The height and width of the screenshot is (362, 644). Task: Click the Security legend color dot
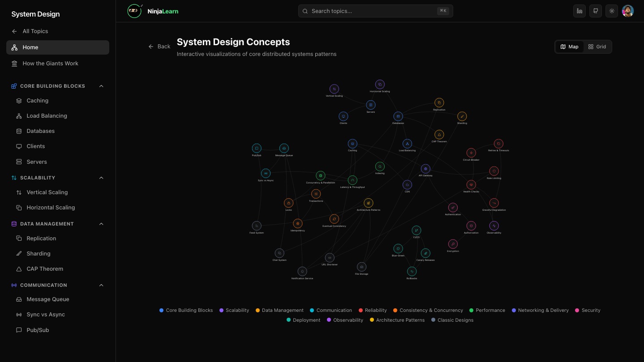pyautogui.click(x=577, y=310)
